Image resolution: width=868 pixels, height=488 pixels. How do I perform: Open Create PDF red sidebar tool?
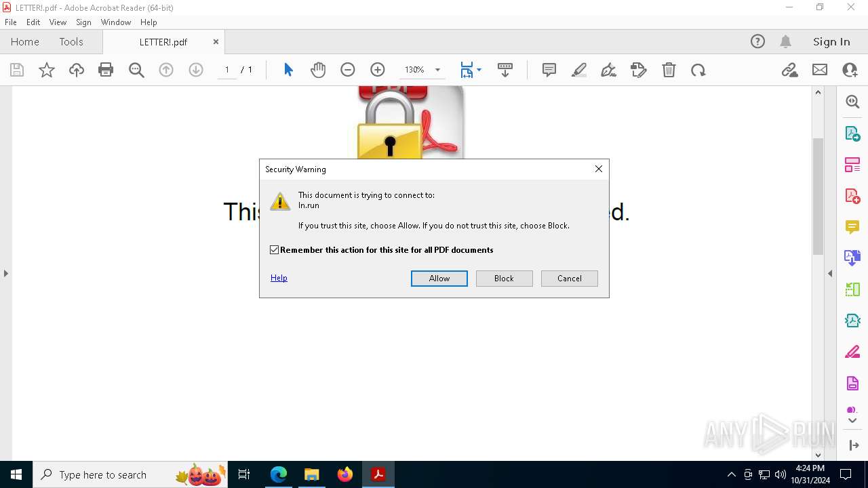(852, 196)
